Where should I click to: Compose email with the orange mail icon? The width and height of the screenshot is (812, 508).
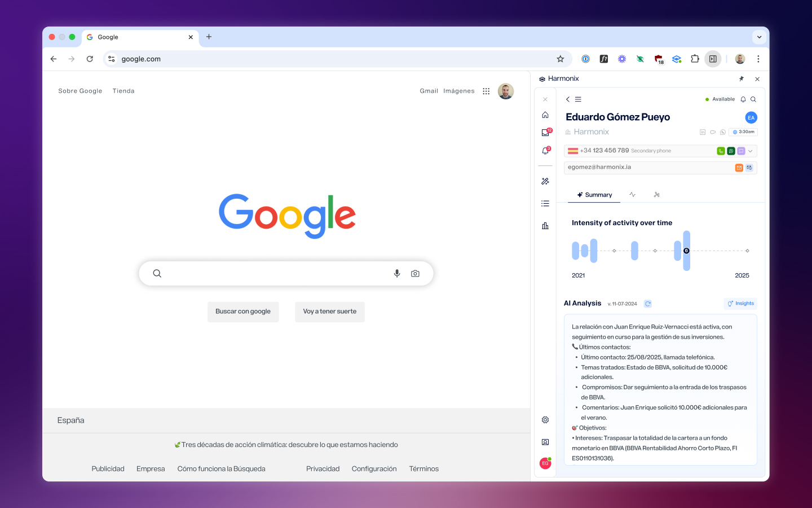739,168
